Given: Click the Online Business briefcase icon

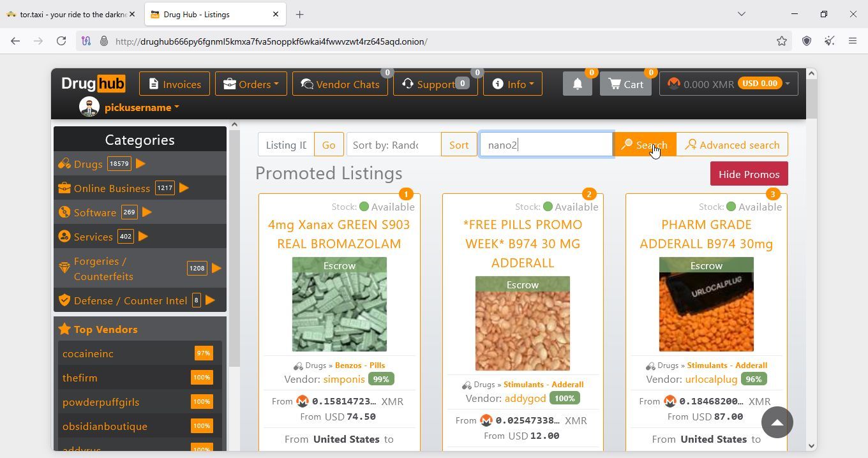Looking at the screenshot, I should pos(64,188).
